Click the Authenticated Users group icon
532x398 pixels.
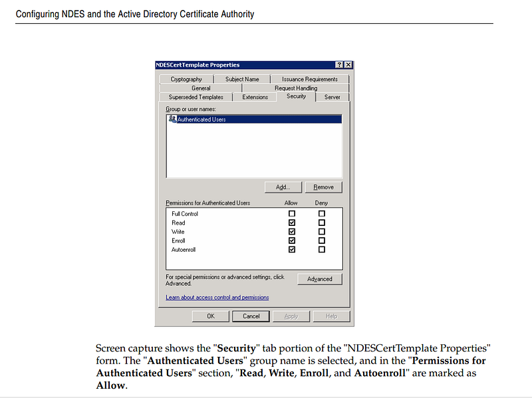click(x=172, y=119)
